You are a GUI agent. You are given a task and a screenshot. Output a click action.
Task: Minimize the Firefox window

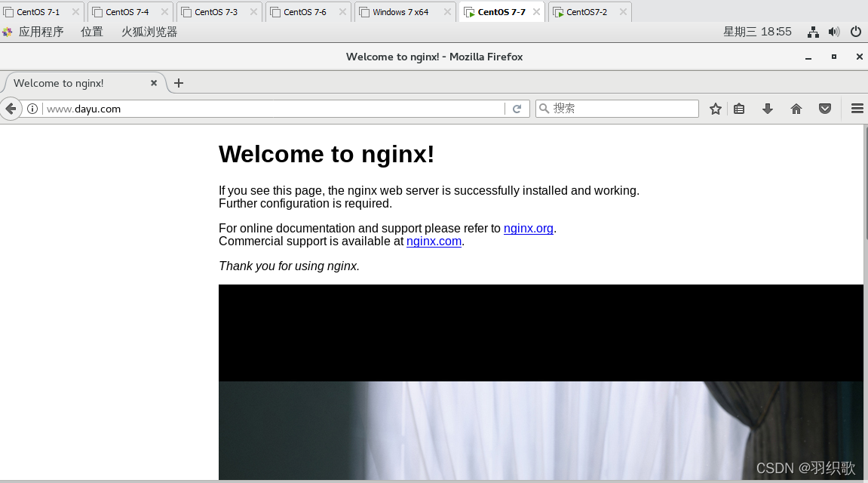[808, 57]
